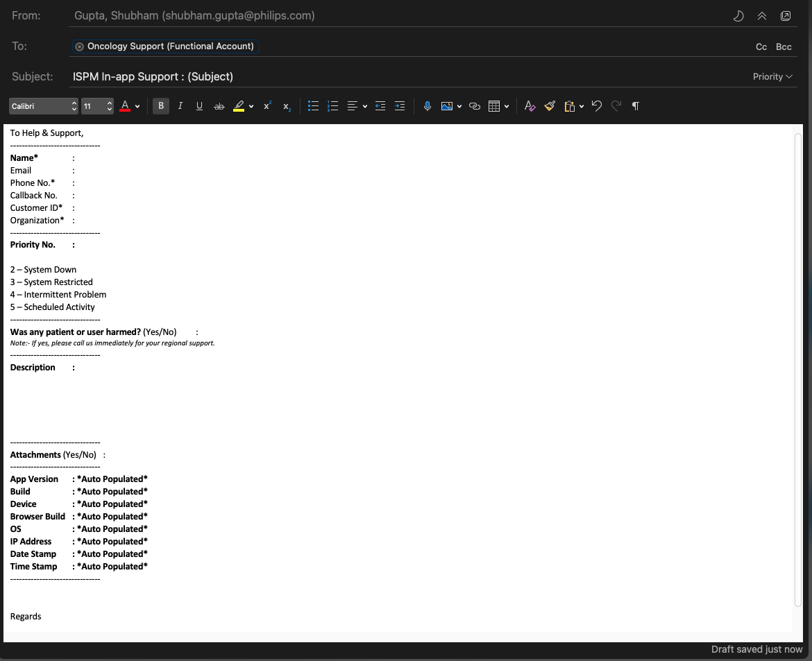Show the Cc field
812x661 pixels.
click(x=761, y=46)
